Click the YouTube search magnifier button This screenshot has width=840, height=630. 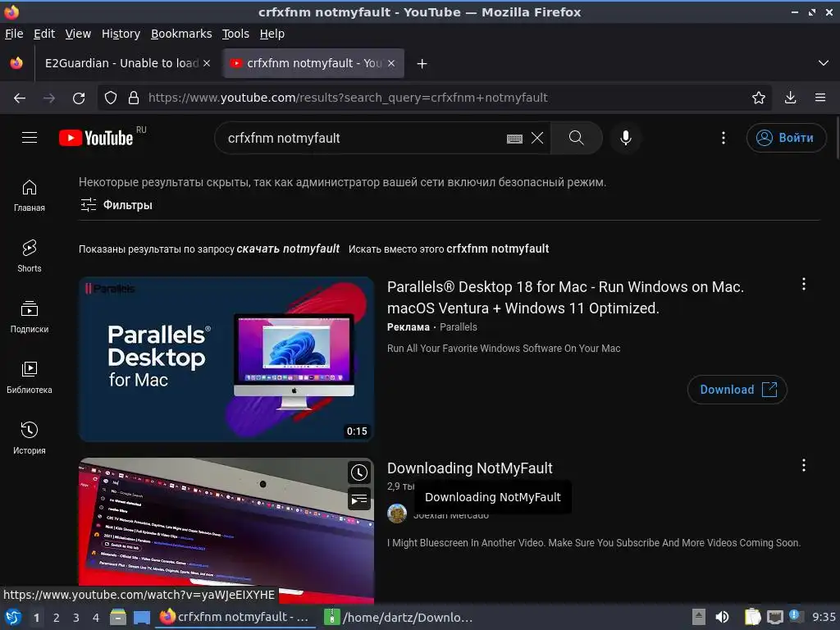(577, 138)
